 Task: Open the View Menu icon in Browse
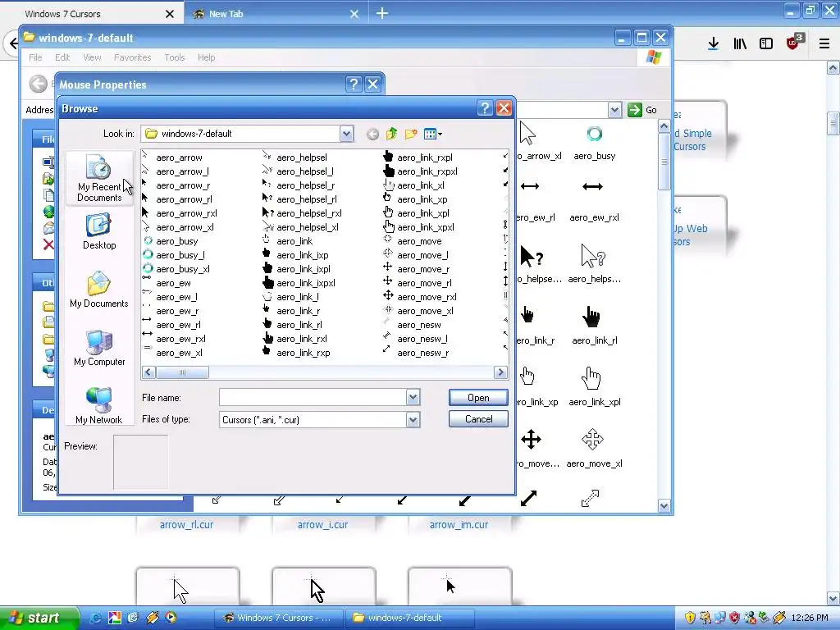(x=432, y=134)
